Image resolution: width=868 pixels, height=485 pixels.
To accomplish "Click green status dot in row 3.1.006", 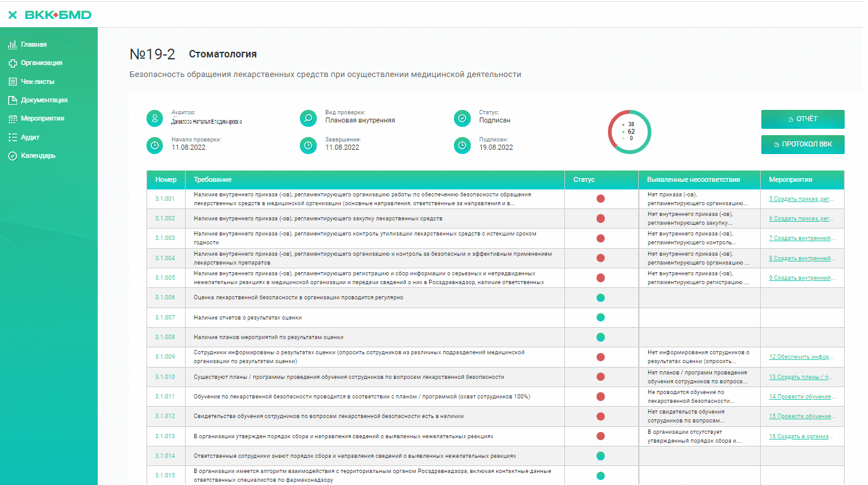I will (600, 297).
